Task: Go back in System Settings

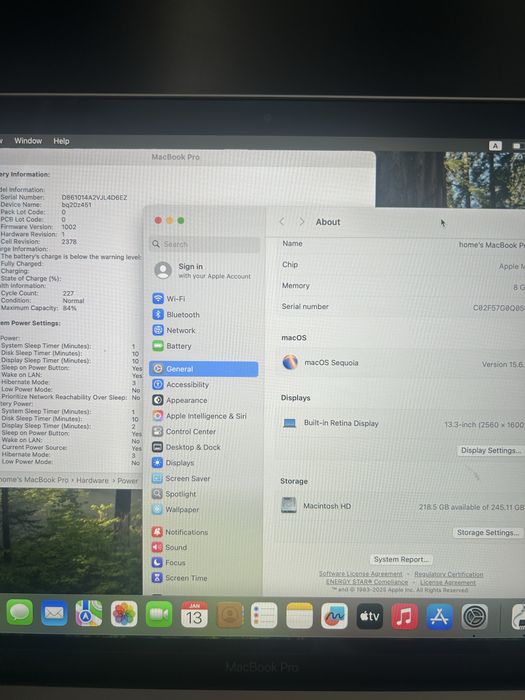Action: pos(282,221)
